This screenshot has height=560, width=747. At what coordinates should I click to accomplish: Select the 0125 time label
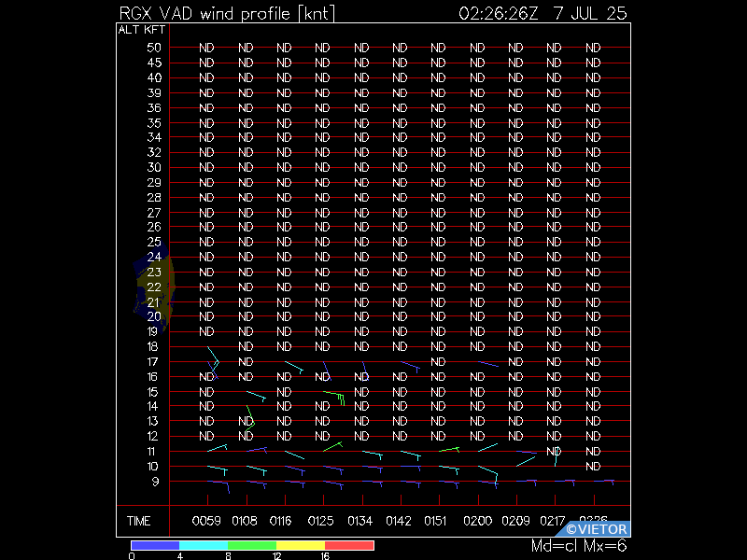[x=320, y=521]
